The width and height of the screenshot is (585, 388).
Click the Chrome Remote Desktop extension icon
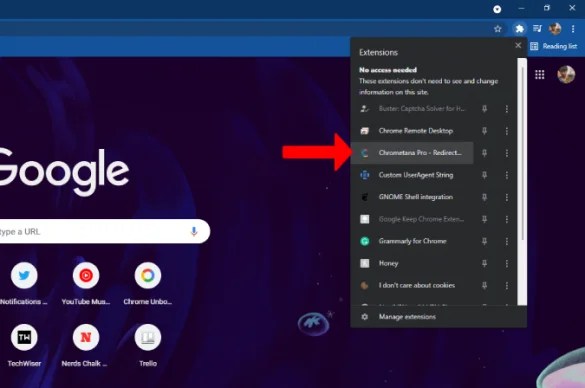click(365, 131)
